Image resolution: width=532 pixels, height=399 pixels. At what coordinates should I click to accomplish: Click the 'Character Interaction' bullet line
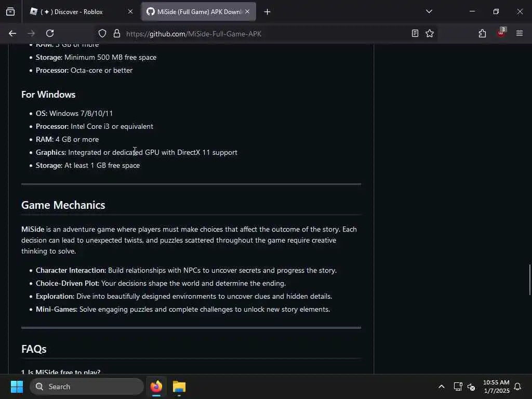[x=187, y=270]
